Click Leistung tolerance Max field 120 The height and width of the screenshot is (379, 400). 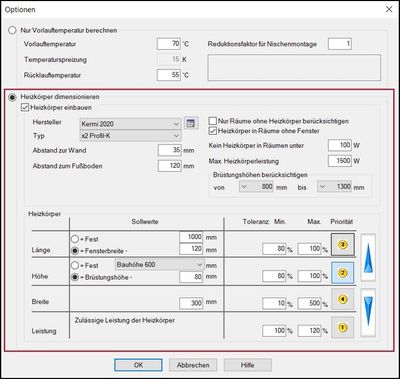pyautogui.click(x=309, y=331)
